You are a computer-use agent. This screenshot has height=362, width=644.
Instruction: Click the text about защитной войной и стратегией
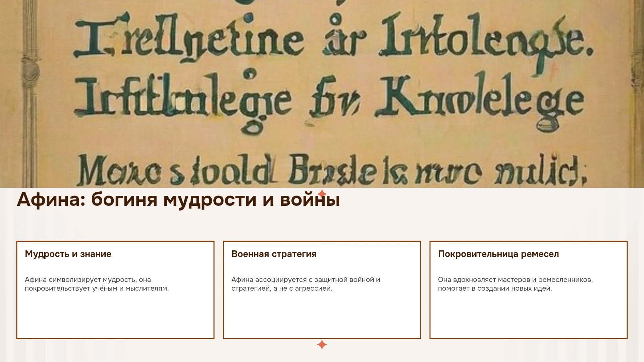306,284
